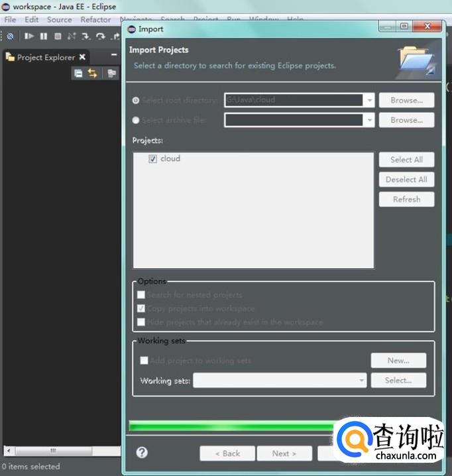Image resolution: width=452 pixels, height=476 pixels.
Task: Click the Next > button
Action: tap(284, 453)
